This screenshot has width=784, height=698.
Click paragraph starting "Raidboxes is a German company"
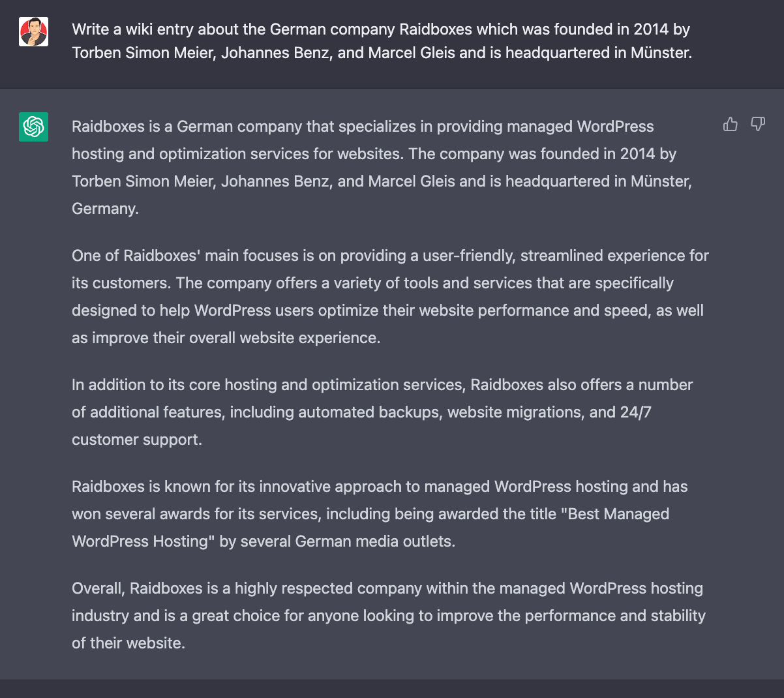click(382, 168)
